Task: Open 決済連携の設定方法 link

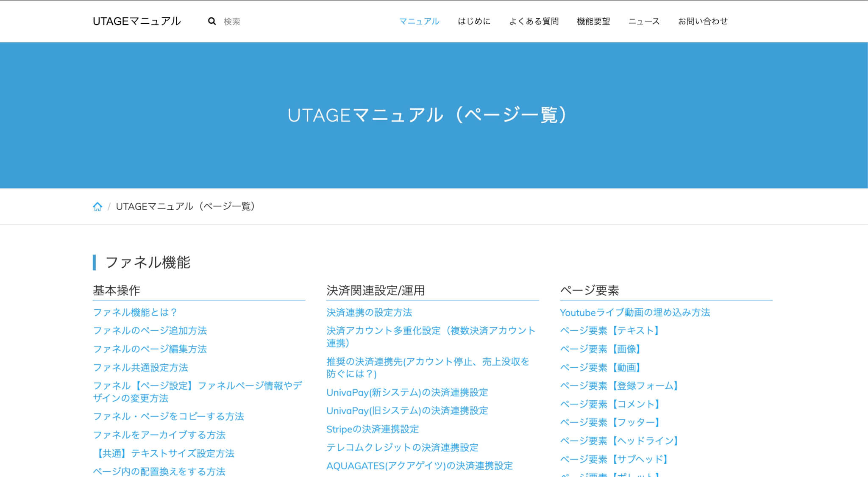Action: (x=369, y=312)
